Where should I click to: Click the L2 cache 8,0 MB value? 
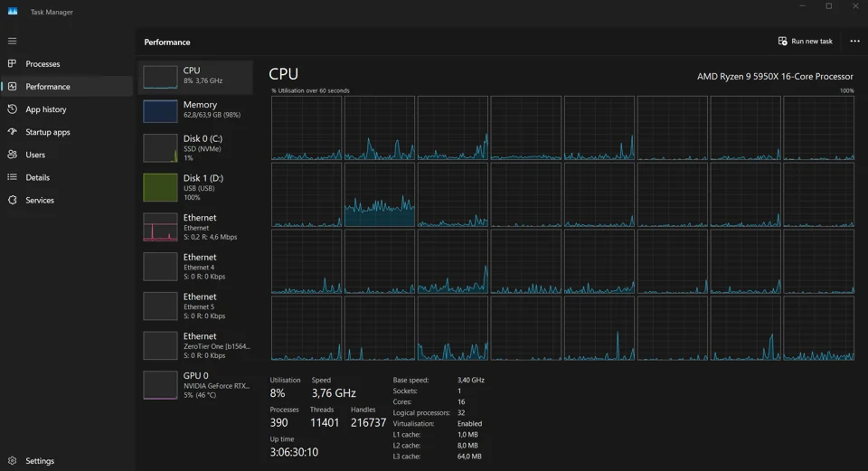[467, 446]
